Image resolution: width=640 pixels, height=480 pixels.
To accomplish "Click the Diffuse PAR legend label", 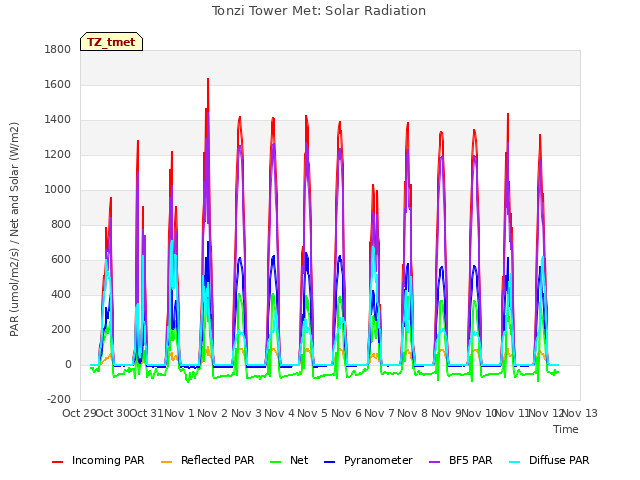I will 559,460.
